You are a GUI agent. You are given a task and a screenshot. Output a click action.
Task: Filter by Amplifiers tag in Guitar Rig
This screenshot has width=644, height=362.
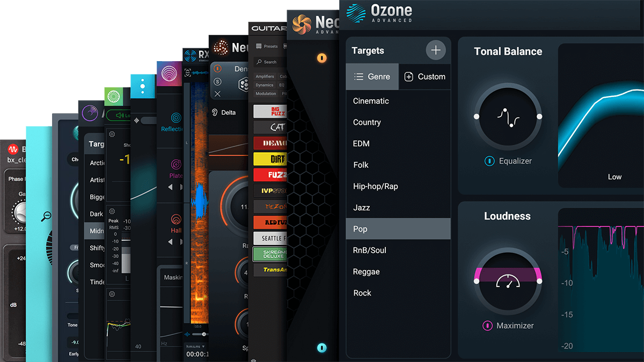coord(265,77)
